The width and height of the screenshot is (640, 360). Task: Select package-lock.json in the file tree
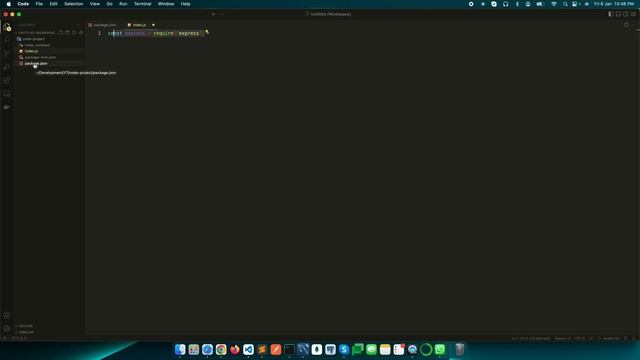[x=50, y=57]
